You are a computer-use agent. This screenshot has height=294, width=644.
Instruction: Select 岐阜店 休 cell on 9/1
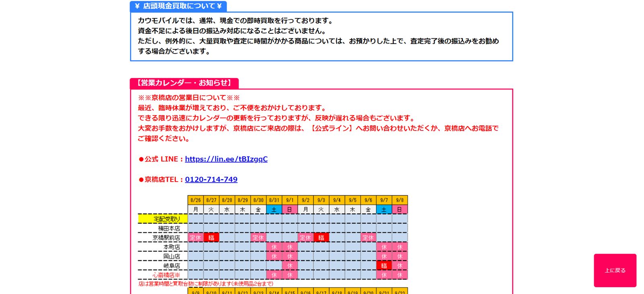(x=290, y=265)
